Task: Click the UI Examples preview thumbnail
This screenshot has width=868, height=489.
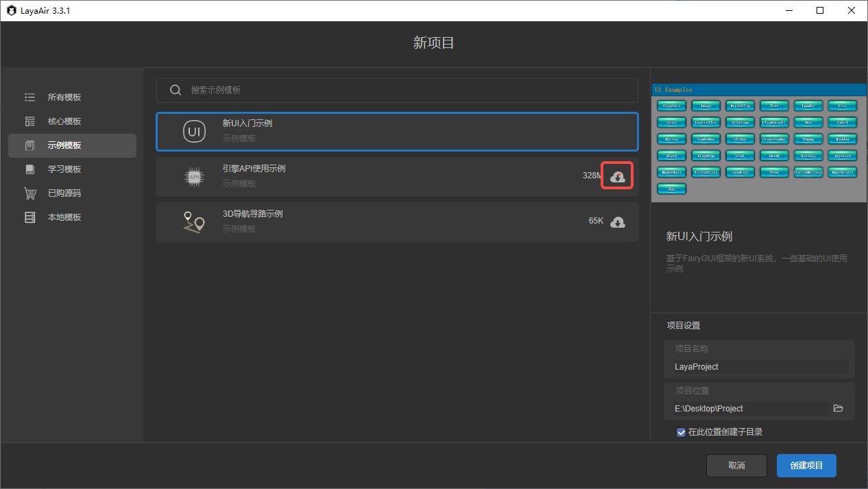Action: point(758,144)
